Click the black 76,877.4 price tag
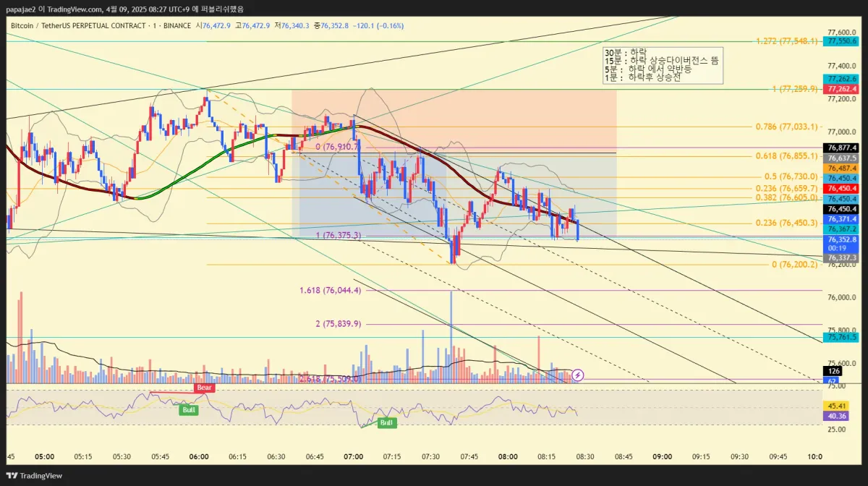868x486 pixels. pyautogui.click(x=843, y=147)
